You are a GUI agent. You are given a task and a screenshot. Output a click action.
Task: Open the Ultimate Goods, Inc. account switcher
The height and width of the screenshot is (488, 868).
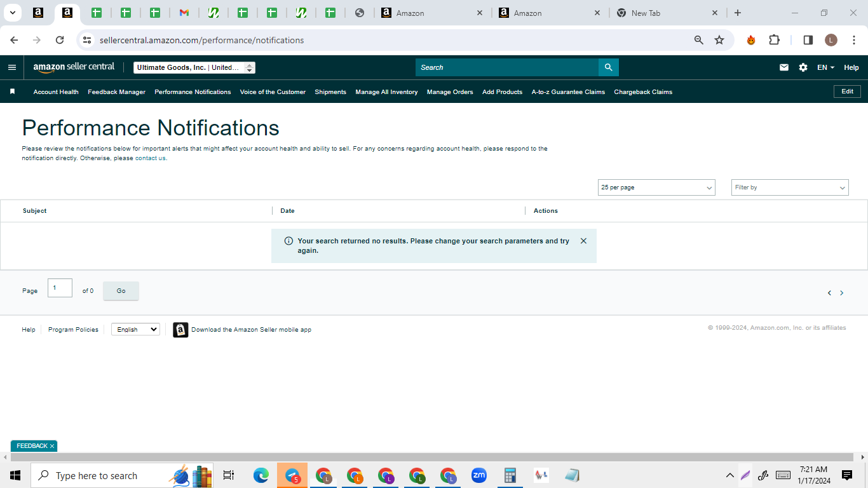[x=194, y=67]
